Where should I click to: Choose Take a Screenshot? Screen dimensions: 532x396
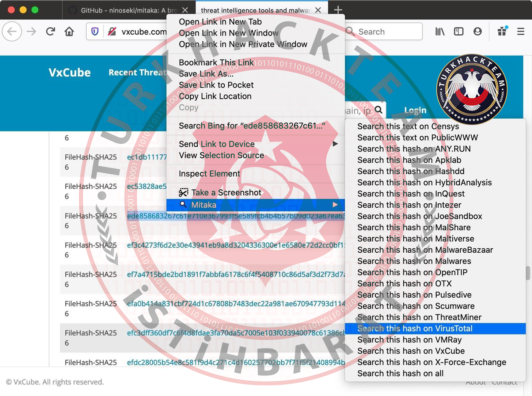coord(255,193)
